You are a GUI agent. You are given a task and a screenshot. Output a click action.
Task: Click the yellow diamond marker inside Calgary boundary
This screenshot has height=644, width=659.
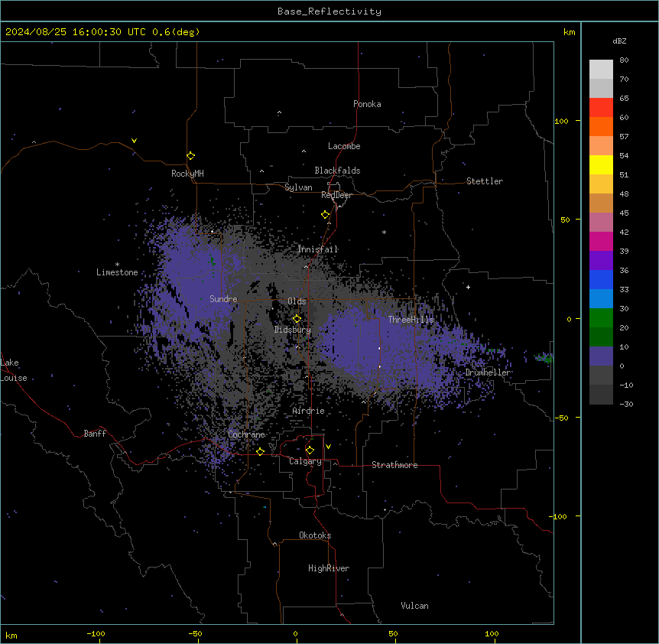(310, 450)
